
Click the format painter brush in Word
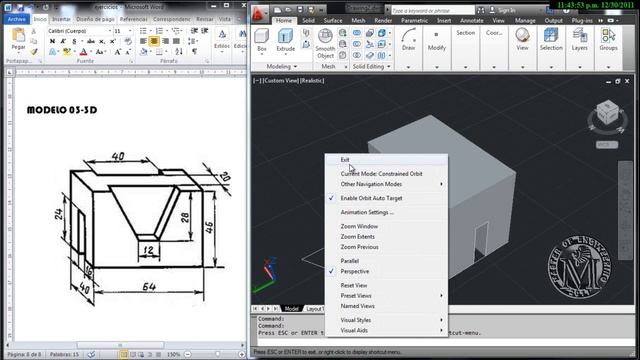(x=34, y=52)
